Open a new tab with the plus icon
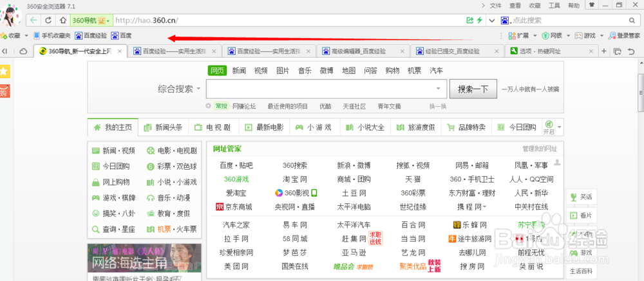The height and width of the screenshot is (281, 644). pyautogui.click(x=604, y=51)
